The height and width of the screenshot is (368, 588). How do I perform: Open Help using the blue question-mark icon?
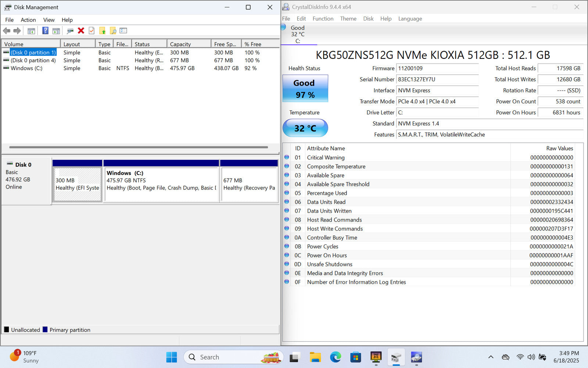click(45, 31)
